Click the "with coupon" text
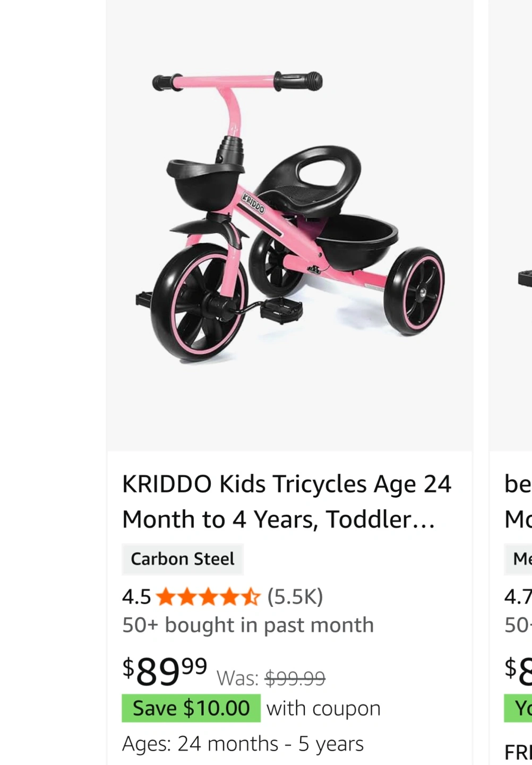The width and height of the screenshot is (532, 765). click(x=323, y=708)
